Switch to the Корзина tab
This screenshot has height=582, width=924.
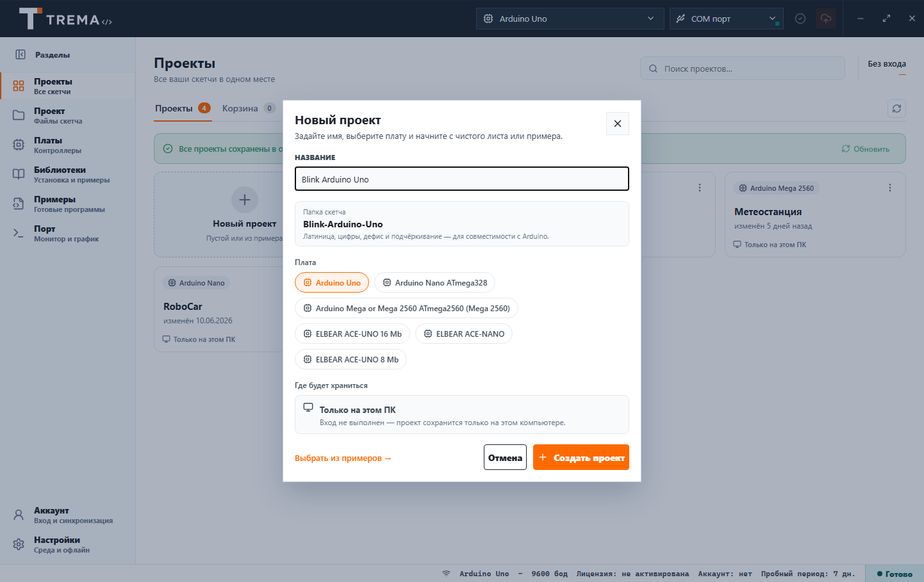pyautogui.click(x=249, y=108)
